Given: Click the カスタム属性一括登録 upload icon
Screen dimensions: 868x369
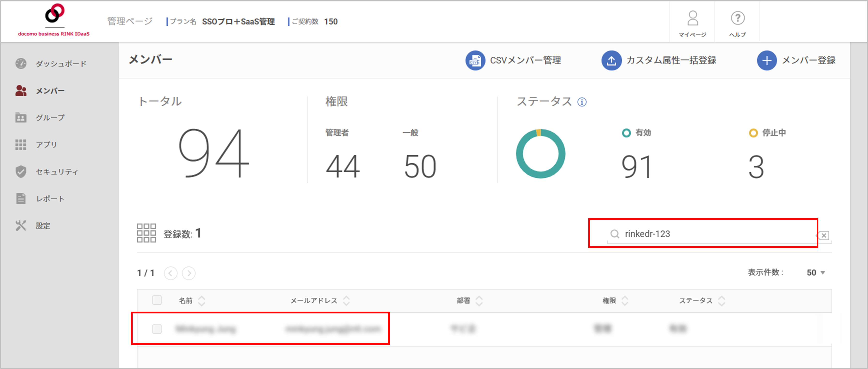Looking at the screenshot, I should tap(611, 61).
